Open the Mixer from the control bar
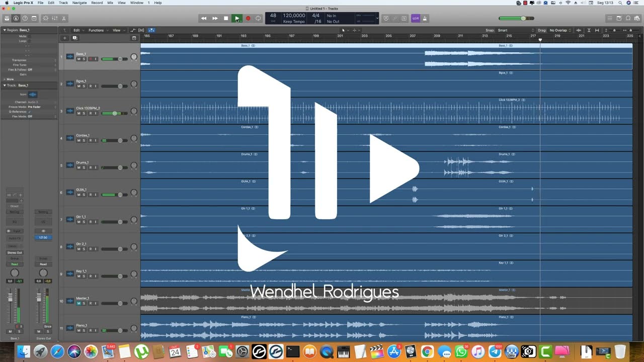 click(x=55, y=19)
